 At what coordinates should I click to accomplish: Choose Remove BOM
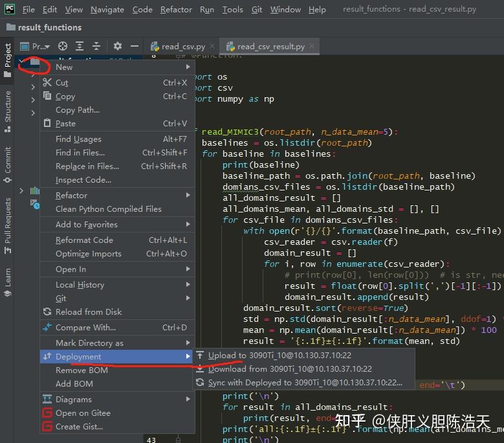point(117,370)
